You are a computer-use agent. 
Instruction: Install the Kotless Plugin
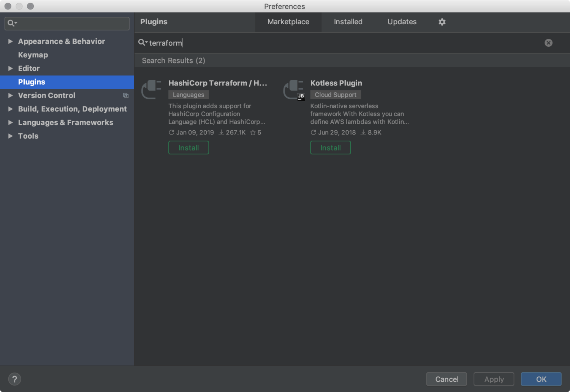click(x=331, y=148)
